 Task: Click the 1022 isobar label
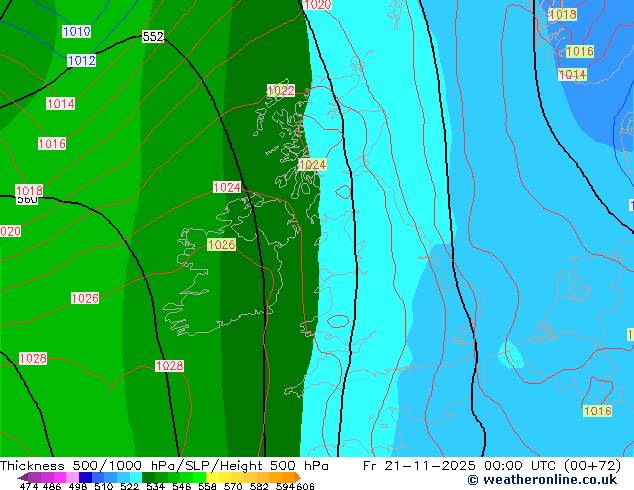coord(281,90)
